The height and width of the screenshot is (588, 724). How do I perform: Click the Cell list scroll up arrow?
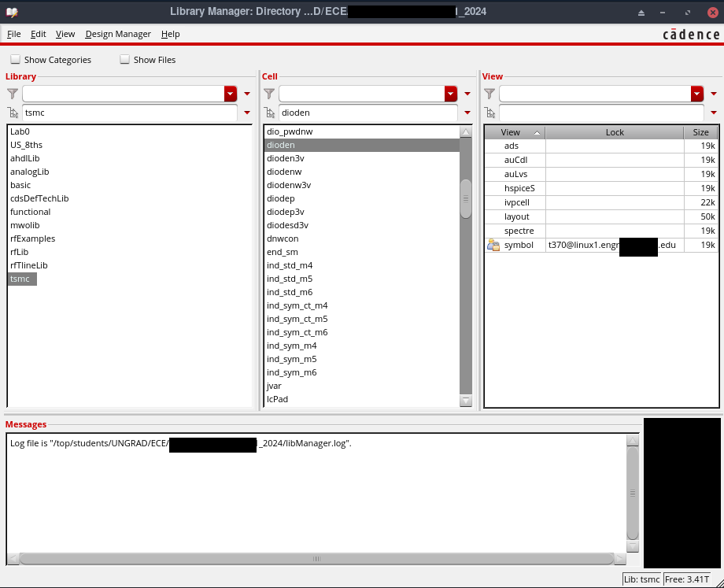click(x=466, y=132)
